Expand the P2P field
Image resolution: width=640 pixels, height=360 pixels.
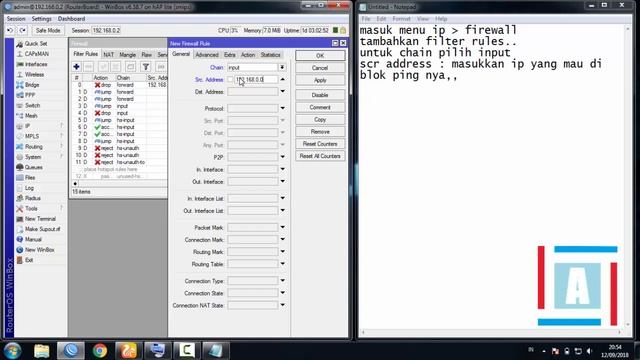click(x=282, y=157)
